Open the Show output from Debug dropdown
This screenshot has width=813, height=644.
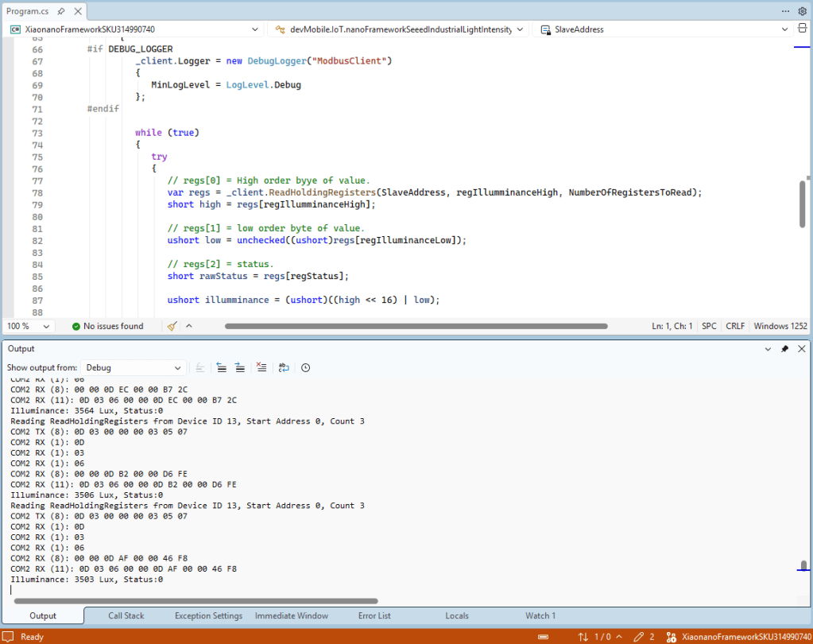coord(134,367)
